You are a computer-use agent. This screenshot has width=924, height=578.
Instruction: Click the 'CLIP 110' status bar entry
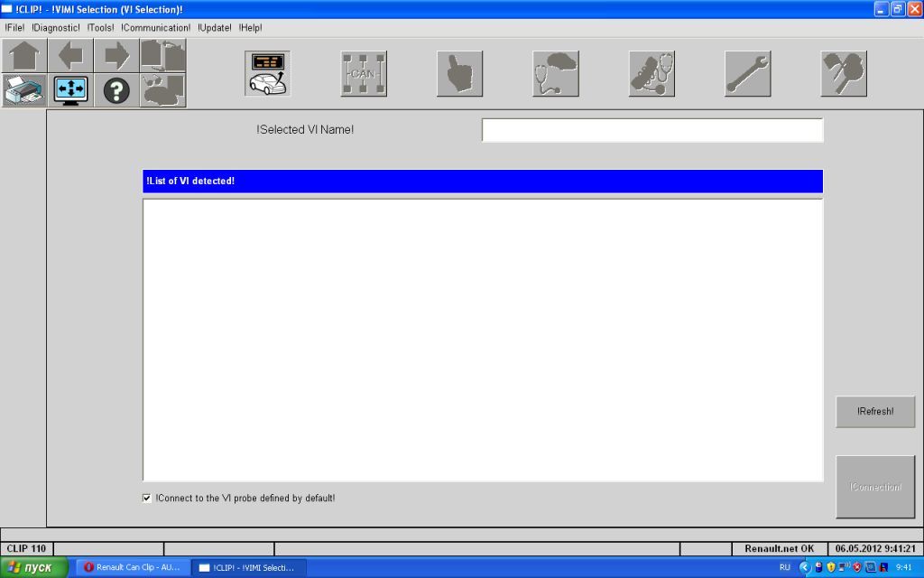[26, 548]
